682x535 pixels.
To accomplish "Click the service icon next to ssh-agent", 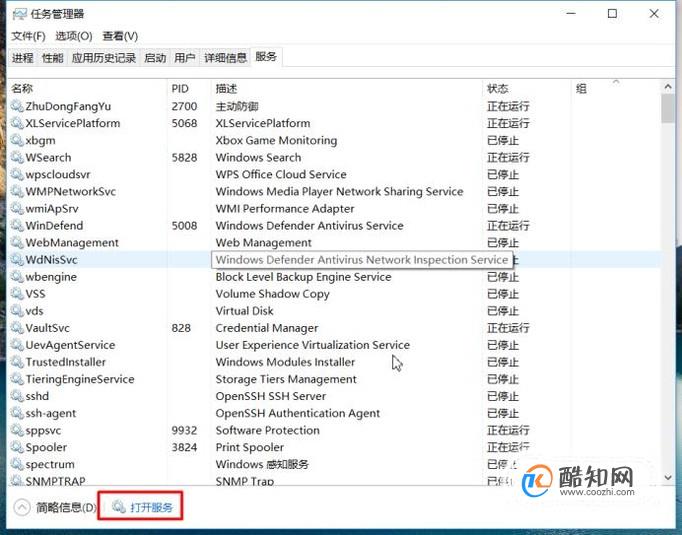I will [17, 413].
